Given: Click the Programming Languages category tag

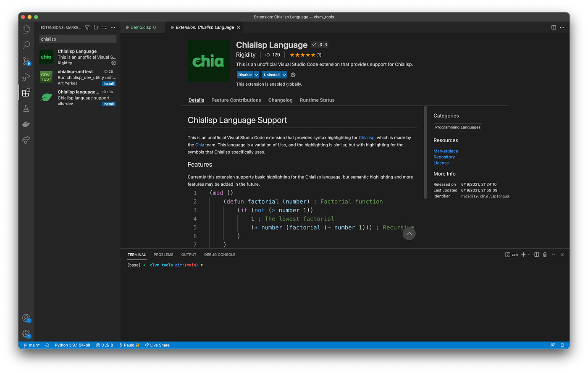Looking at the screenshot, I should (x=458, y=127).
